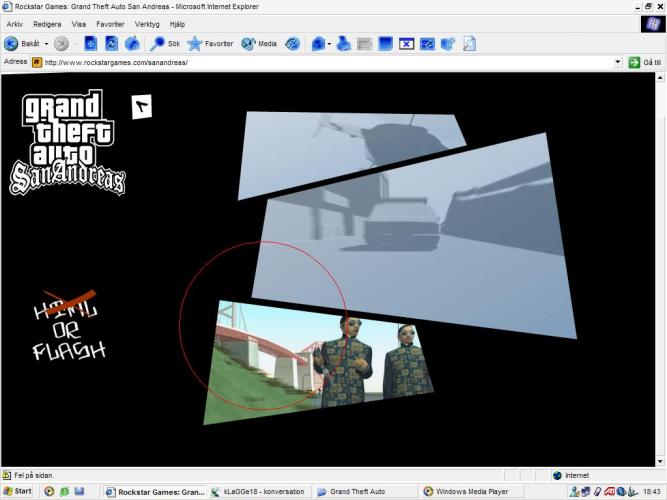Open the Verktyg menu
The width and height of the screenshot is (667, 500).
pyautogui.click(x=147, y=23)
